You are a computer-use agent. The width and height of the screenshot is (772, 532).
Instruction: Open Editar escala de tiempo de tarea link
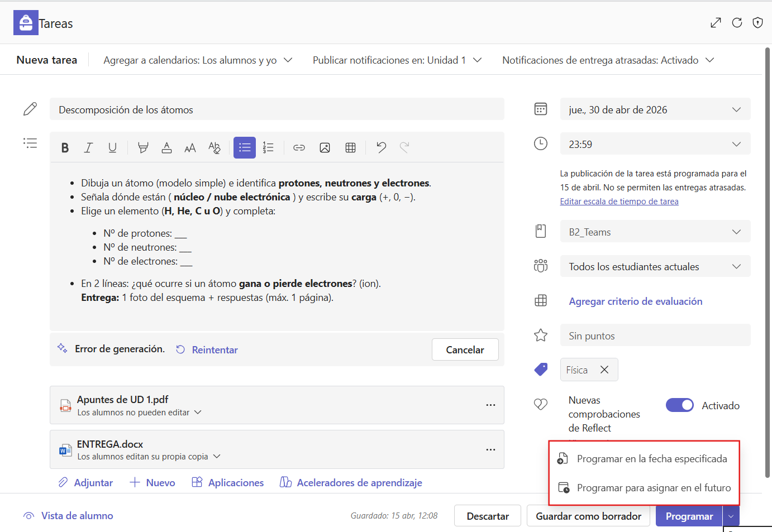tap(619, 202)
